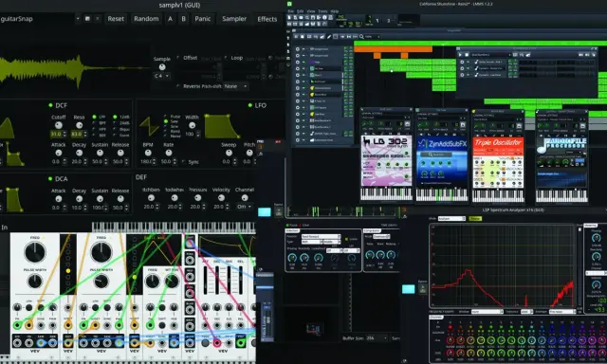Click the samplv1 B preset button
This screenshot has width=607, height=364.
coord(183,19)
